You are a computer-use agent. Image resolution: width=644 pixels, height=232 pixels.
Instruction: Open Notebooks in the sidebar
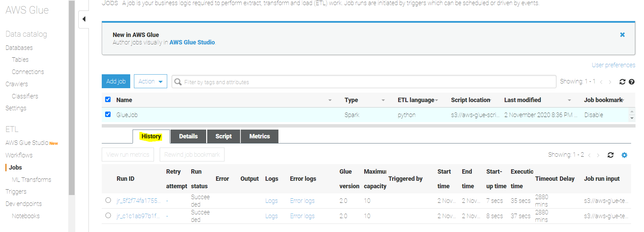pos(26,216)
